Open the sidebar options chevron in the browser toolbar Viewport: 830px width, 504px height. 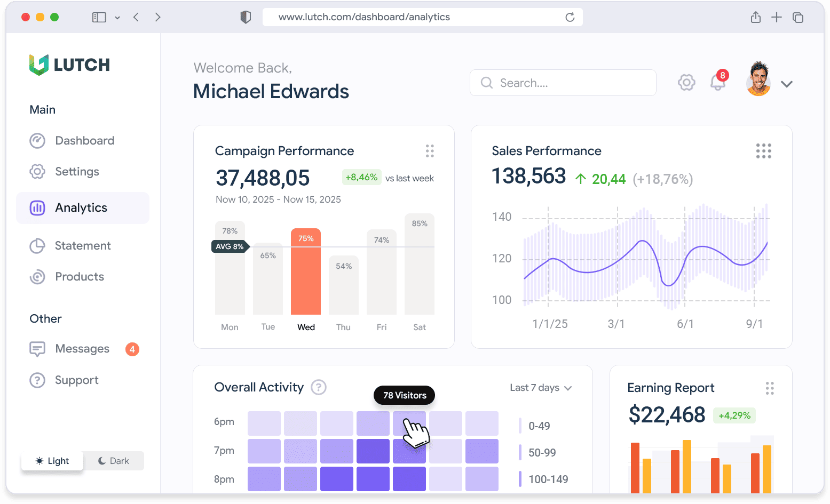click(117, 18)
